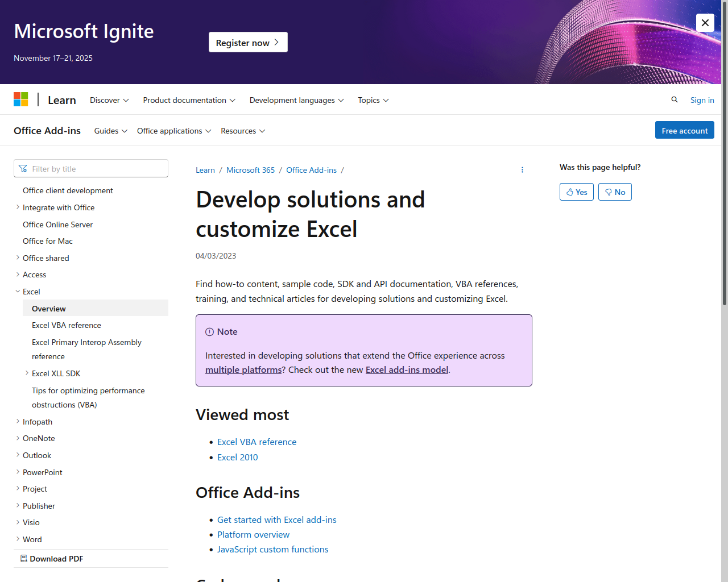Close the Microsoft Ignite banner
The width and height of the screenshot is (728, 582).
pyautogui.click(x=705, y=23)
